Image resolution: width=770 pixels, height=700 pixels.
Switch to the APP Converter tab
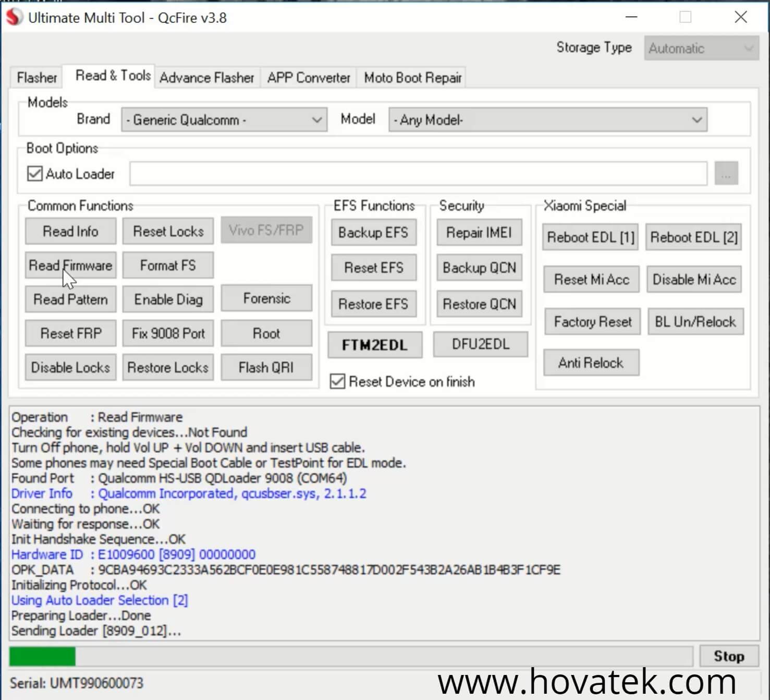click(x=309, y=78)
